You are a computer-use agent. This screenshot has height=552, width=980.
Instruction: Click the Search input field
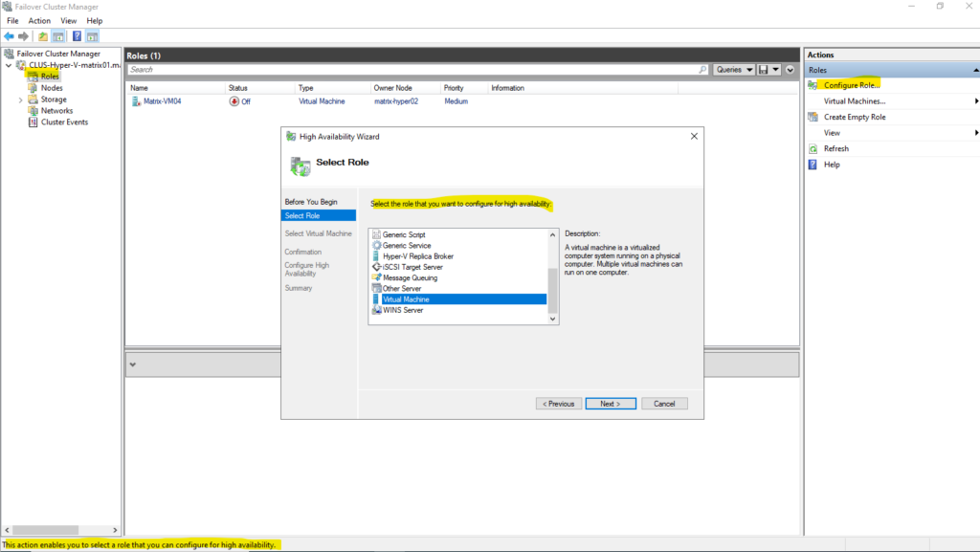pyautogui.click(x=417, y=70)
